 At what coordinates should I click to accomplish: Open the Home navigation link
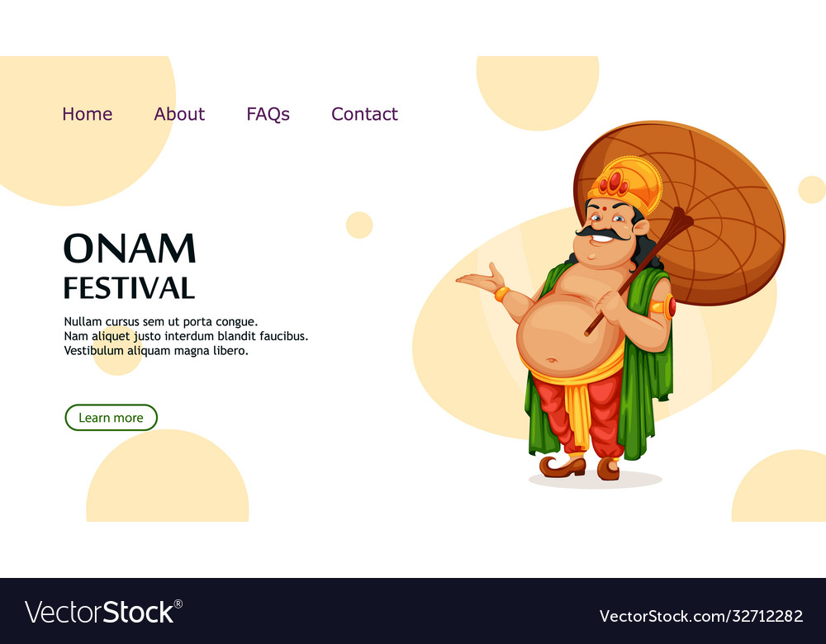tap(87, 114)
